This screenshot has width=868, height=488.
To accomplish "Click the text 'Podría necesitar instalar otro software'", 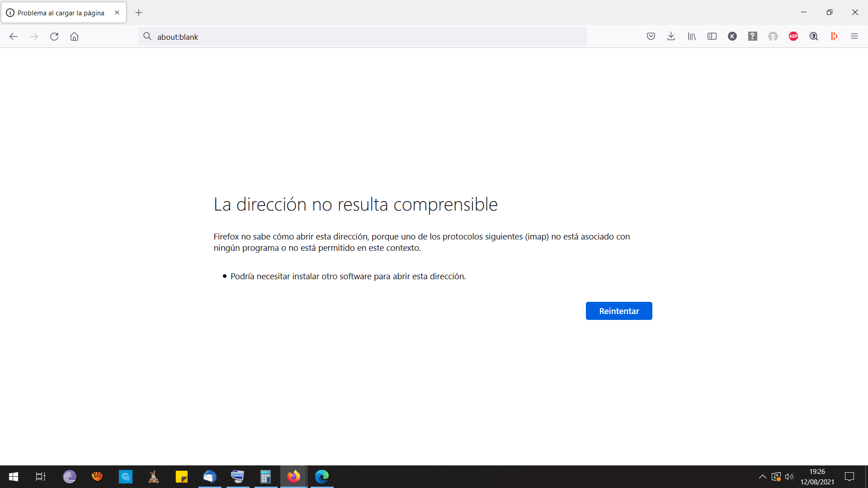I will coord(301,276).
